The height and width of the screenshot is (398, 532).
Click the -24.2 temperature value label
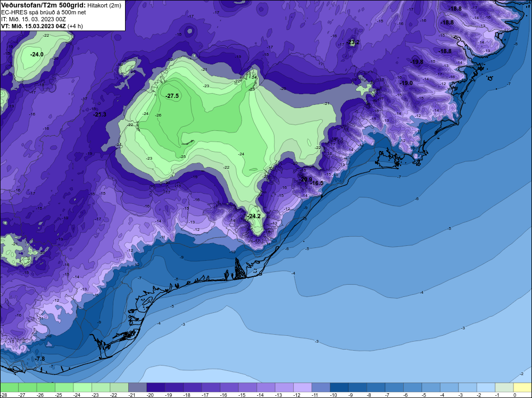point(254,216)
